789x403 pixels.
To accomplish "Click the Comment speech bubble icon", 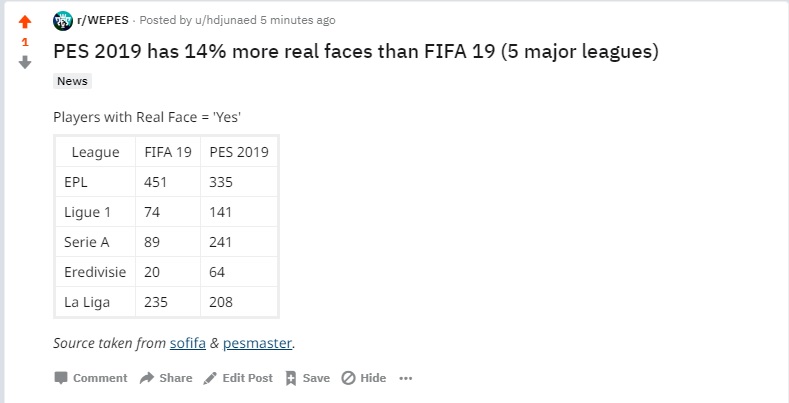I will click(61, 378).
